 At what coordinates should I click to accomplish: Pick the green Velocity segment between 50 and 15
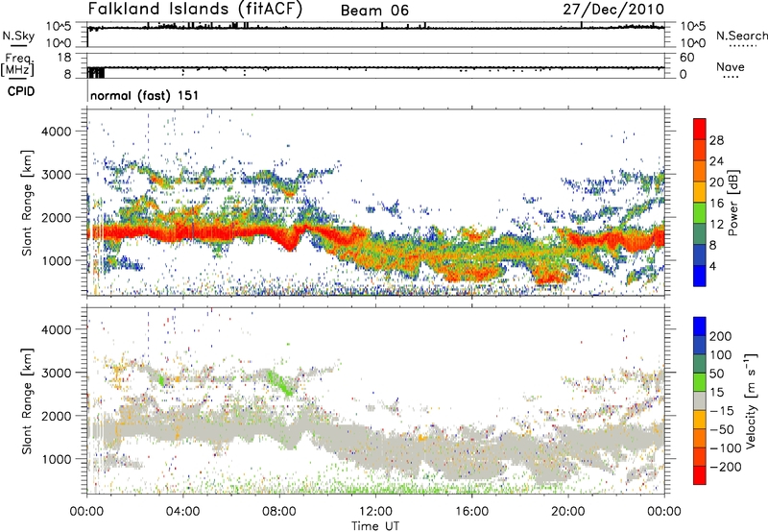[x=700, y=382]
